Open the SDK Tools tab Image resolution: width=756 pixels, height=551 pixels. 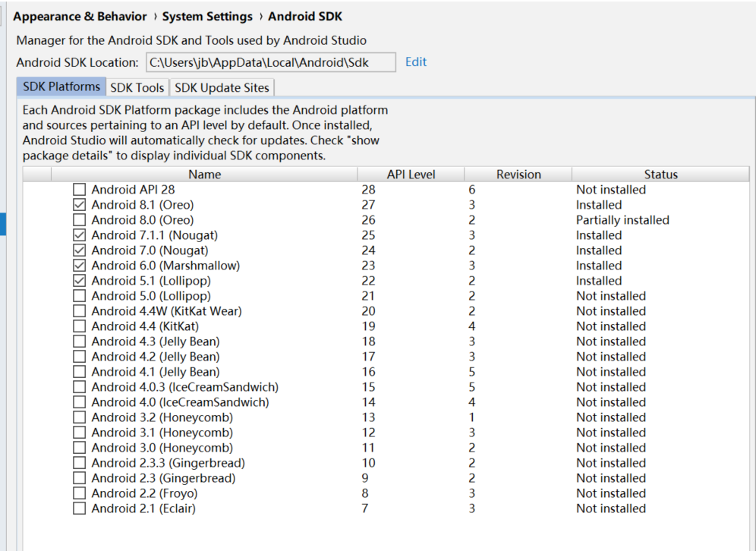coord(137,88)
